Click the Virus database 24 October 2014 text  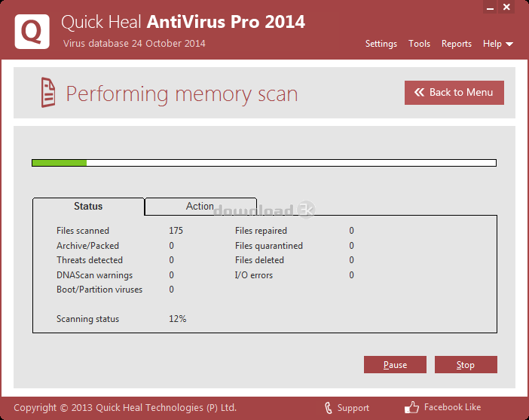134,44
